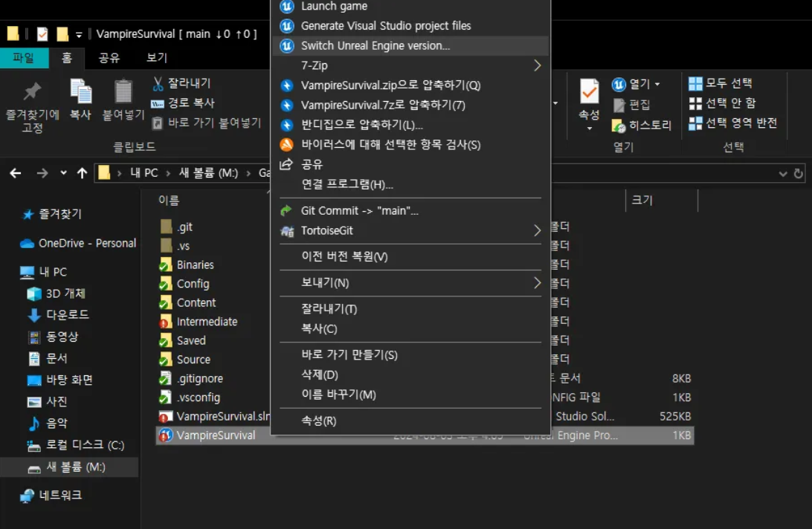Select the .gitignore file
Viewport: 812px width, 529px height.
[190, 379]
